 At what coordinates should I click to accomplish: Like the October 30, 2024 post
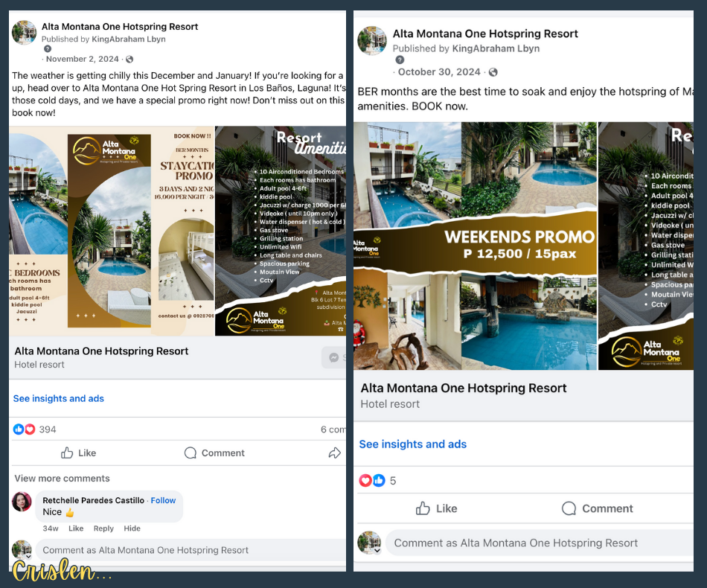436,508
